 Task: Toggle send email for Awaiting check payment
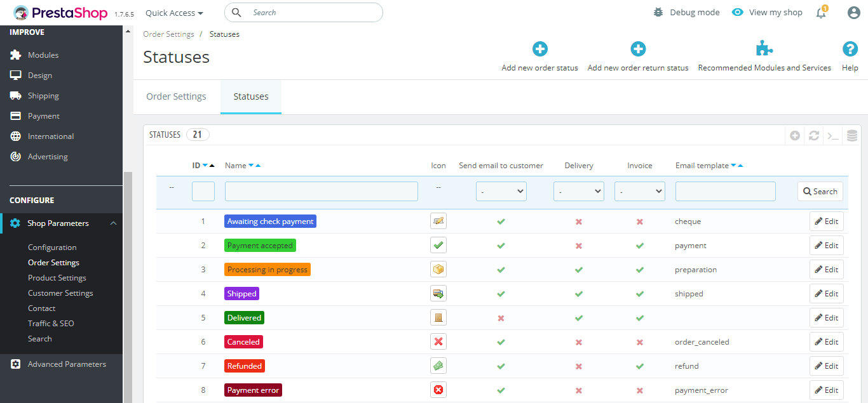[501, 221]
